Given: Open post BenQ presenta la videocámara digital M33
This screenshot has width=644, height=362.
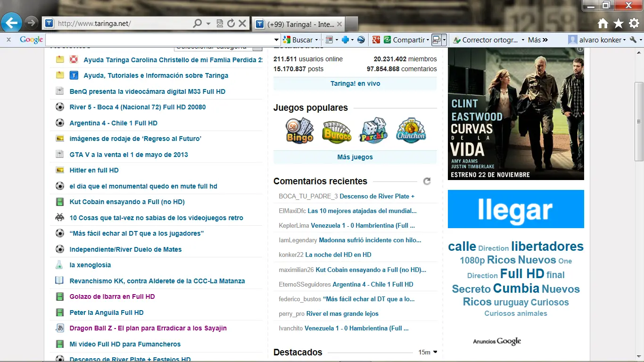Looking at the screenshot, I should point(148,91).
